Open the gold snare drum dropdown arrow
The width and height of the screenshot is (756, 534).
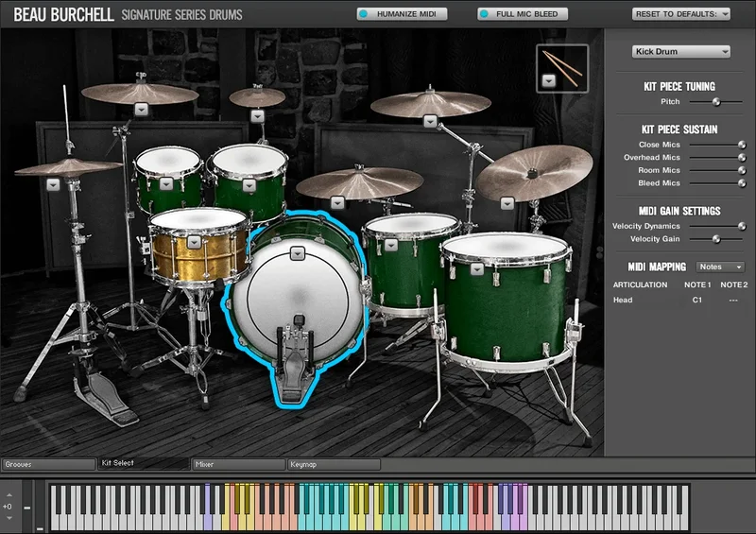194,242
